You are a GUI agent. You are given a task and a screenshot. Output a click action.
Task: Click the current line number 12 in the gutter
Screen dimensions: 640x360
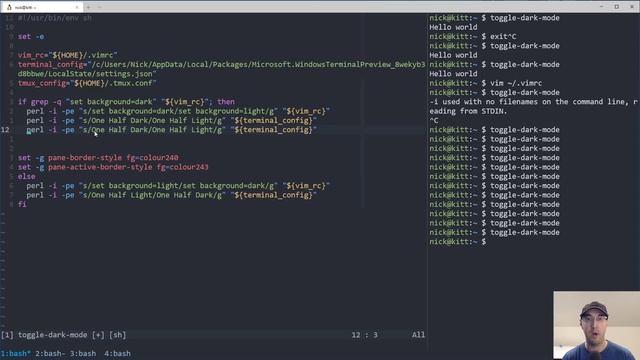point(5,130)
